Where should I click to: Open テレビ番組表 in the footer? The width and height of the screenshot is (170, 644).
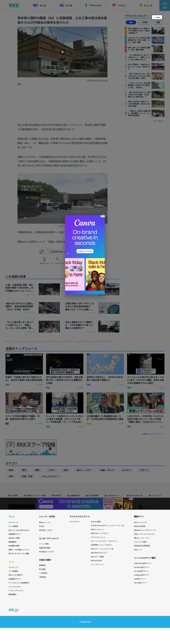[13, 526]
